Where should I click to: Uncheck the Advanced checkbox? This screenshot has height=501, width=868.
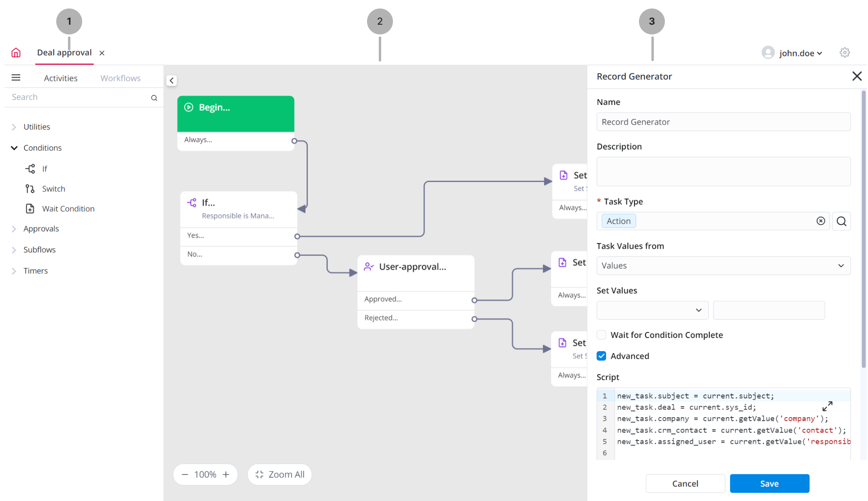[601, 356]
